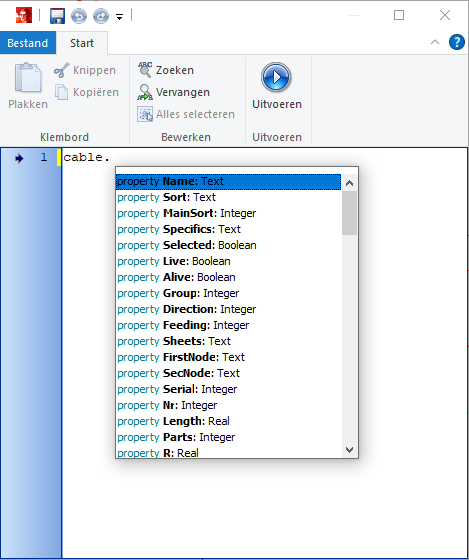Click the Vervangen label
The width and height of the screenshot is (469, 560).
point(183,92)
